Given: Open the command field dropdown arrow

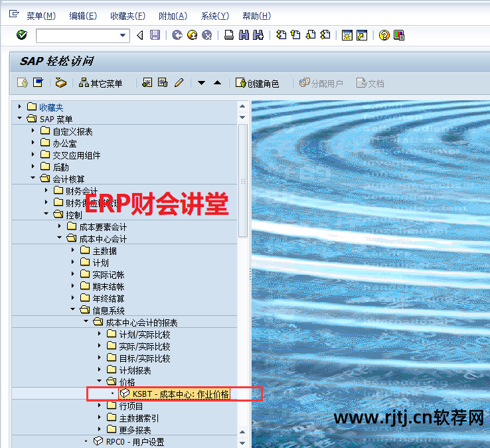Looking at the screenshot, I should tap(123, 35).
